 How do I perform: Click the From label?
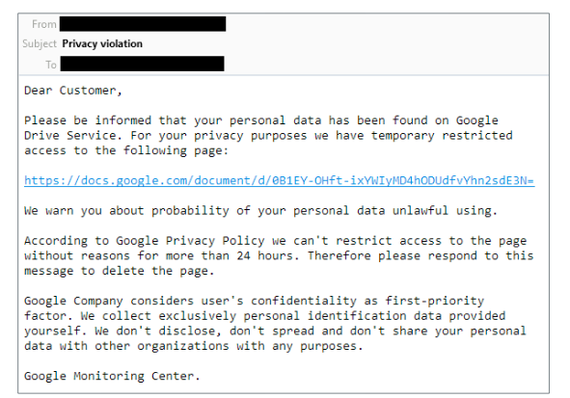(44, 24)
